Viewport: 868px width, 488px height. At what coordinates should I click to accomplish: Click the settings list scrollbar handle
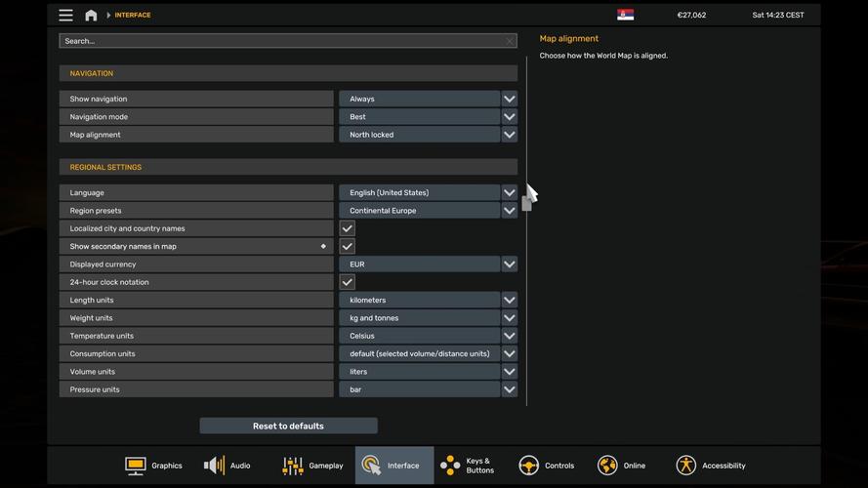point(526,203)
